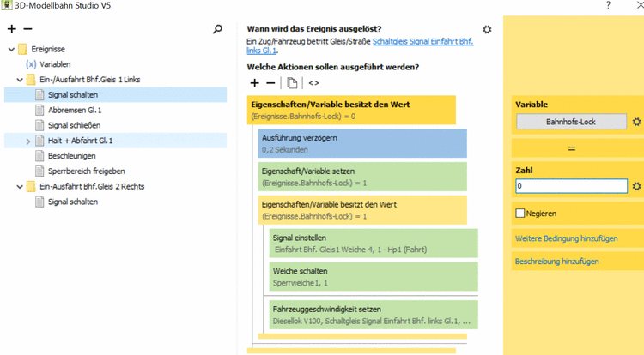Select the Abbremsen Gl.1 event
The width and height of the screenshot is (644, 355).
pos(75,110)
